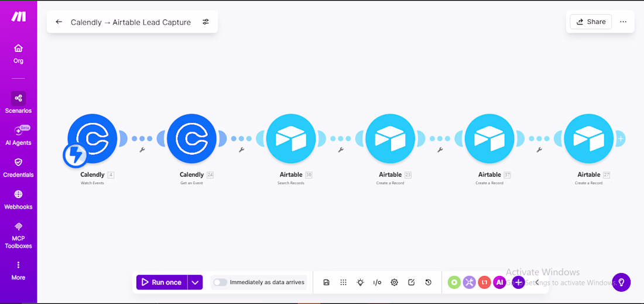The width and height of the screenshot is (644, 304).
Task: Click the magenta AI icon in toolbar
Action: [500, 282]
